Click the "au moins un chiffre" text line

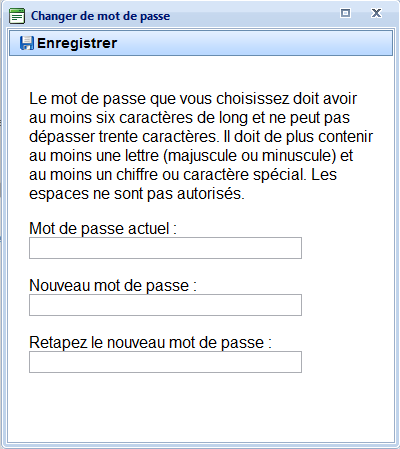183,175
